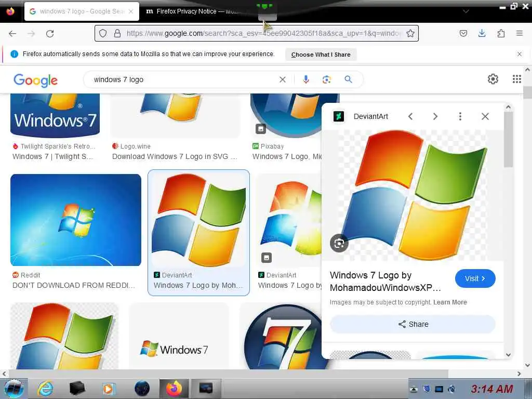List all tabs with the dropdown arrow
Image resolution: width=532 pixels, height=399 pixels.
(466, 11)
